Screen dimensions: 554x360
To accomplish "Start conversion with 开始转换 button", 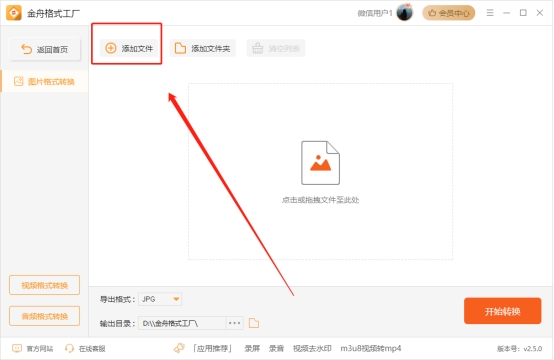I will 502,311.
